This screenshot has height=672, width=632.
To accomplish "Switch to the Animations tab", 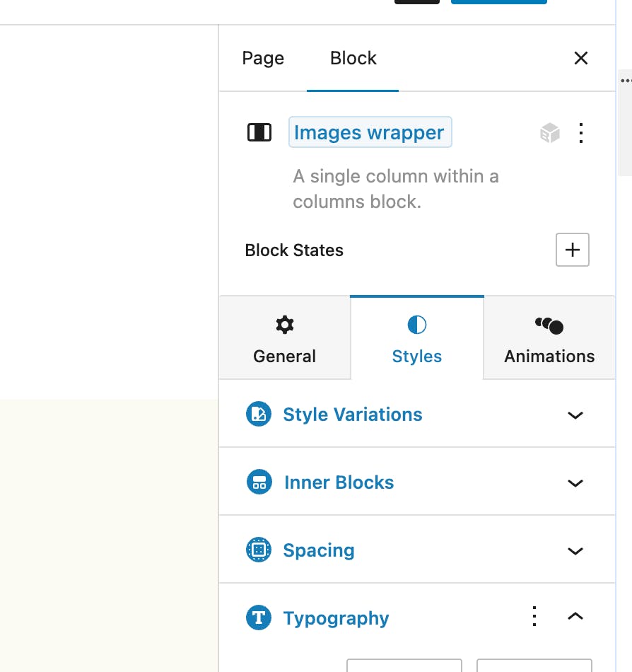I will coord(549,339).
